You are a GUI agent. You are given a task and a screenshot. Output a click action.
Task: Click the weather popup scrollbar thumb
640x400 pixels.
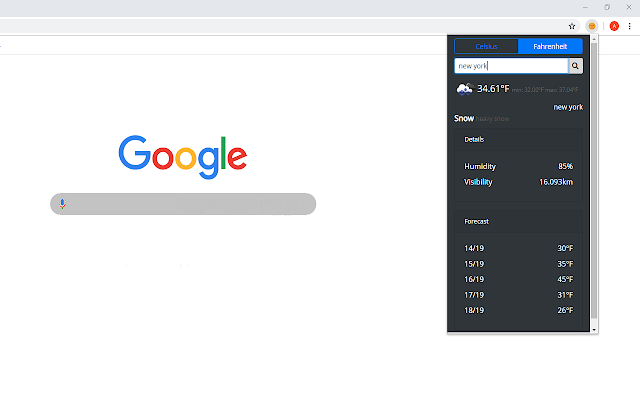point(594,180)
